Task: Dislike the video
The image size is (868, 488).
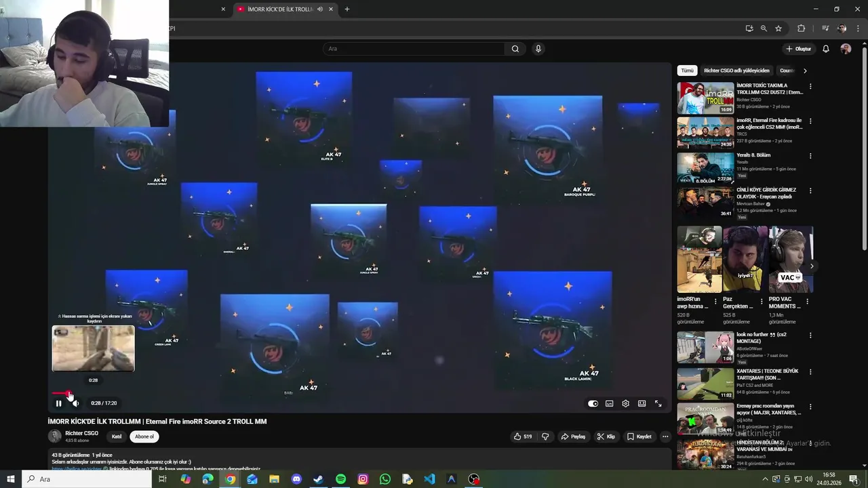Action: [545, 436]
